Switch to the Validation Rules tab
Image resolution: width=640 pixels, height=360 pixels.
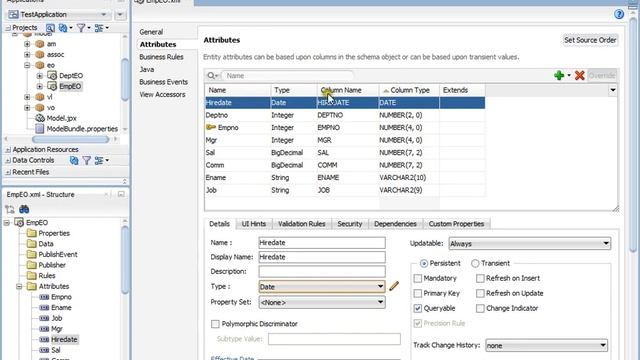[x=302, y=224]
